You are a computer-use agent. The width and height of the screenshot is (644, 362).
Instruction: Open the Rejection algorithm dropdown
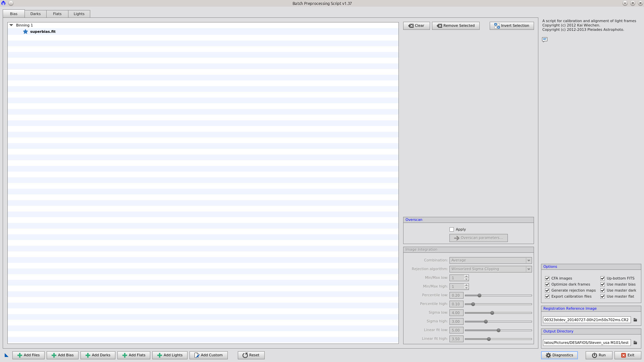pyautogui.click(x=490, y=269)
